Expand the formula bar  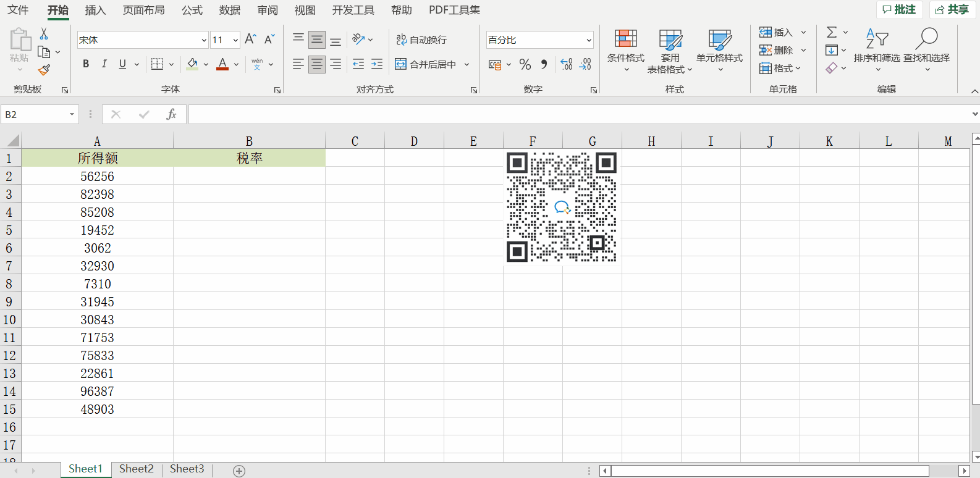(974, 114)
